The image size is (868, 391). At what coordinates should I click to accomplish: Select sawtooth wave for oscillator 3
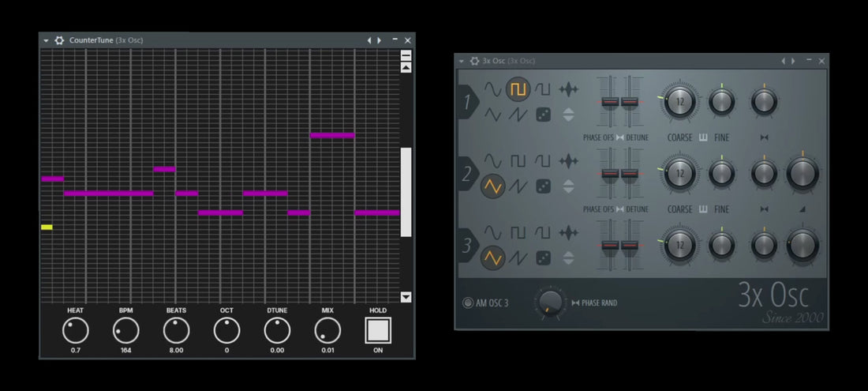pos(518,258)
